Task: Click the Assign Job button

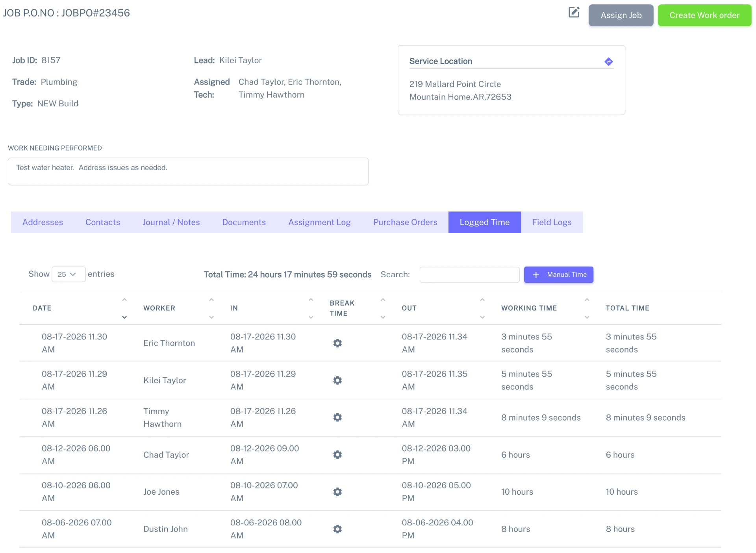Action: [621, 15]
